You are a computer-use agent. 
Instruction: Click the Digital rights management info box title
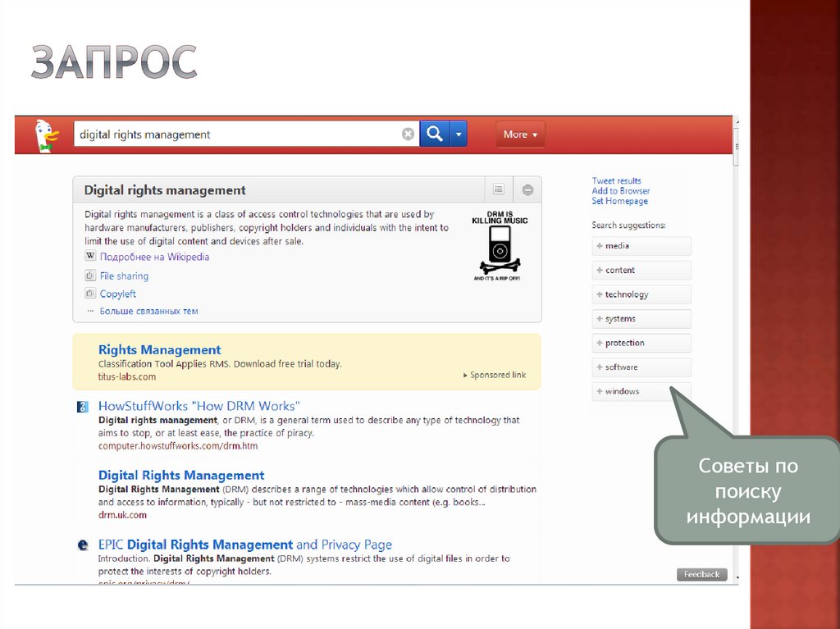(165, 190)
